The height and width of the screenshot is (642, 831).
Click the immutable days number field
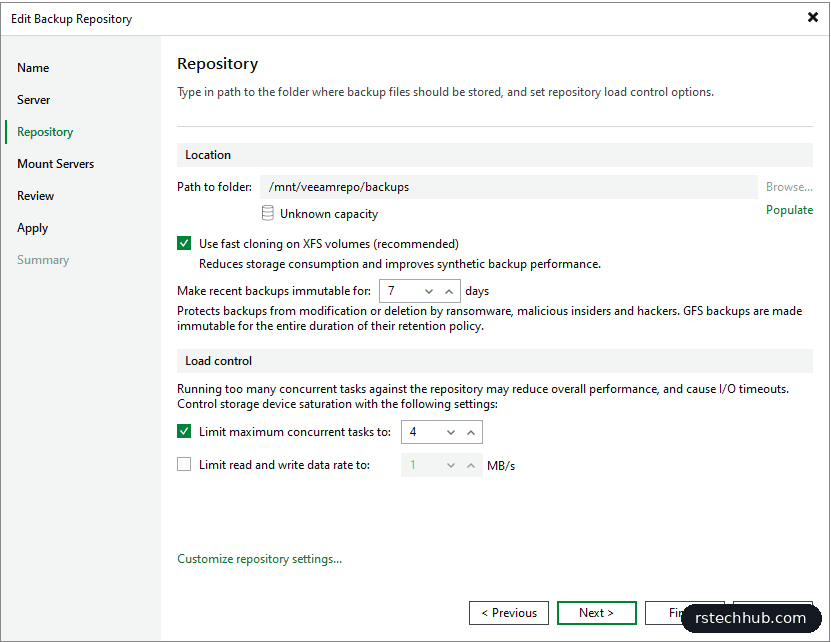pyautogui.click(x=420, y=291)
